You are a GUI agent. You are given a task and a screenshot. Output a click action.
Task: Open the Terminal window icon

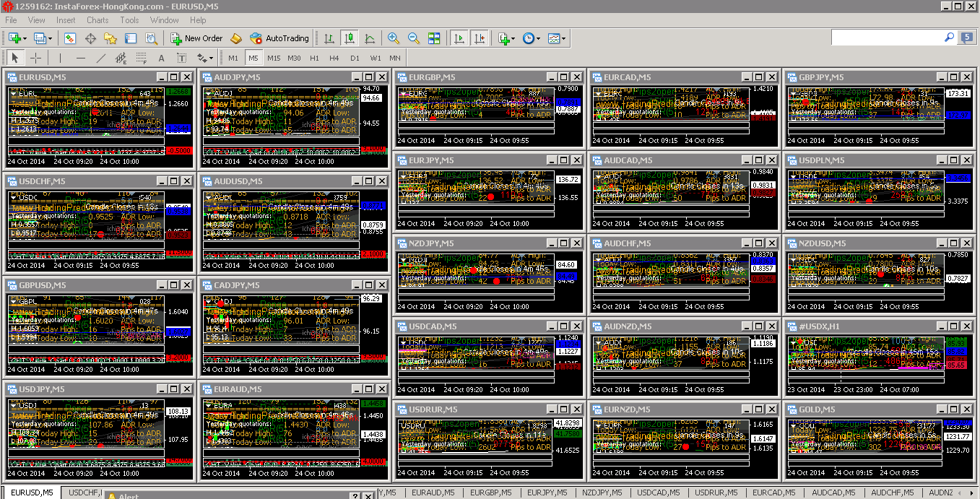coord(130,38)
